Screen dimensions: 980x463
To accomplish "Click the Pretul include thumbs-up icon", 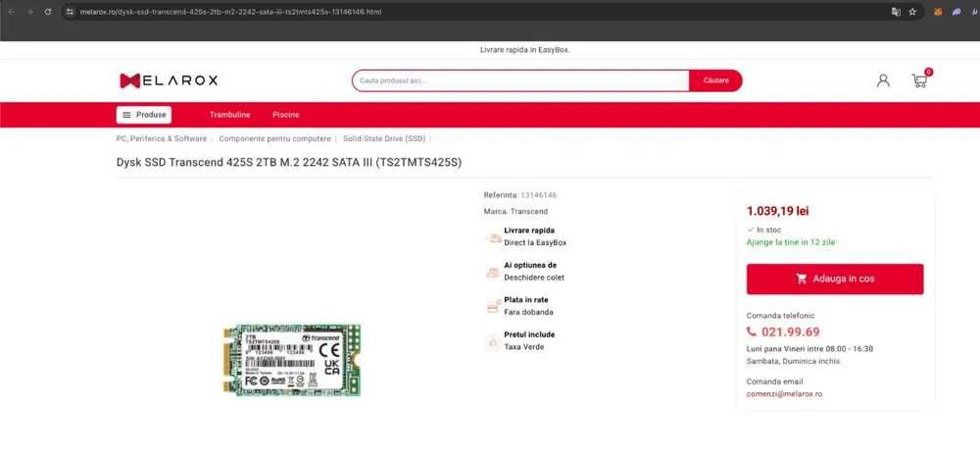I will coord(493,342).
